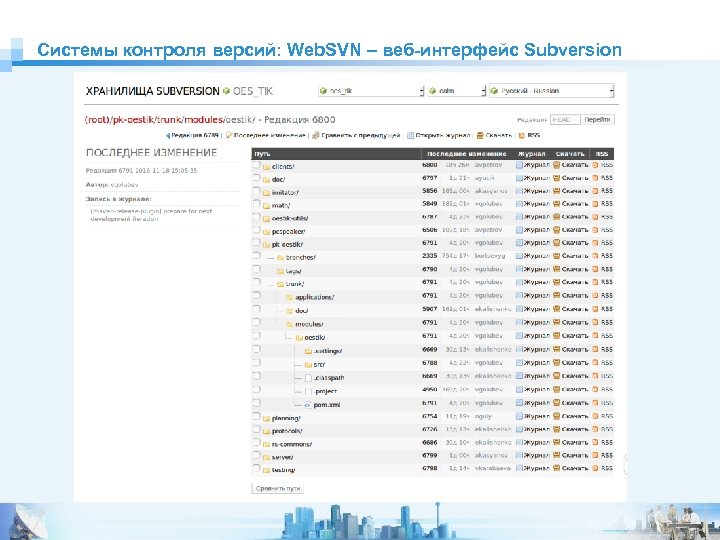Screen dimensions: 720x540
Task: Check the box for applications/ row
Action: (257, 295)
